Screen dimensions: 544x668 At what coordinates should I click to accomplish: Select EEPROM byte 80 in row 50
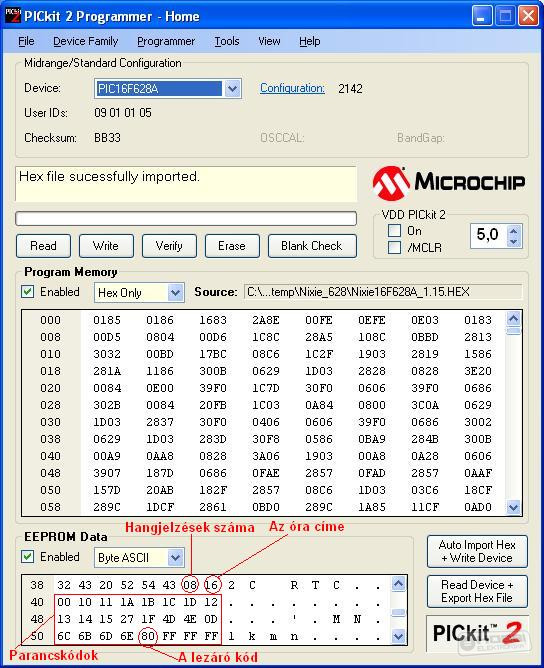pyautogui.click(x=148, y=636)
